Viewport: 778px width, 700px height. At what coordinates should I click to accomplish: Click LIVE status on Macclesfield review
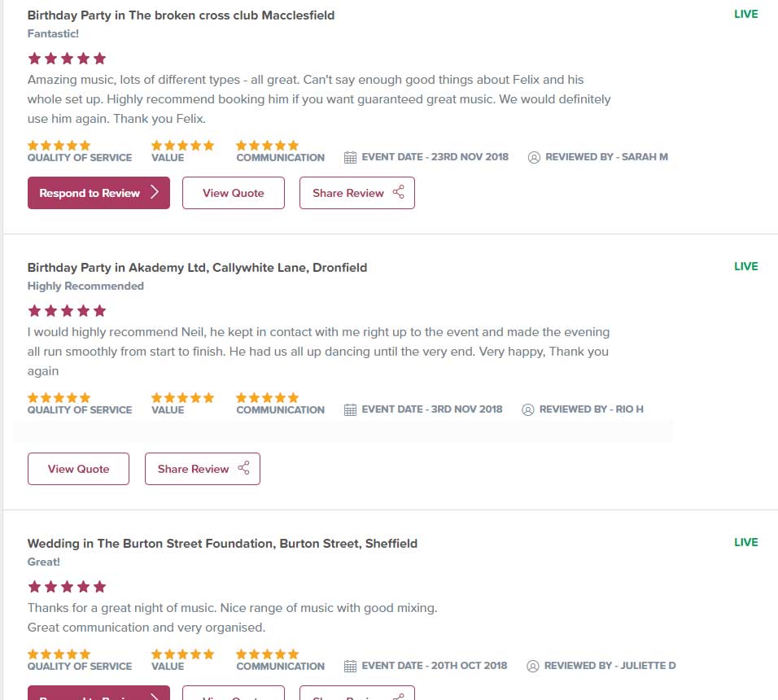tap(745, 14)
